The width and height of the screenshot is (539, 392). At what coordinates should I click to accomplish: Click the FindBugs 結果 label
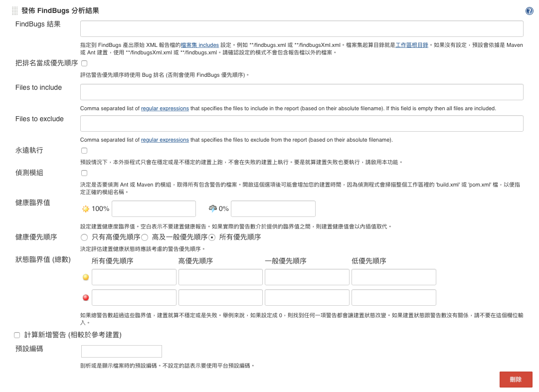(38, 24)
